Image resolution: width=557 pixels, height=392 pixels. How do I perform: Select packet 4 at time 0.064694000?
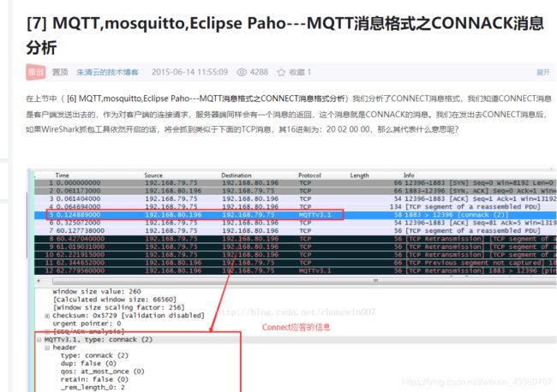coord(295,207)
